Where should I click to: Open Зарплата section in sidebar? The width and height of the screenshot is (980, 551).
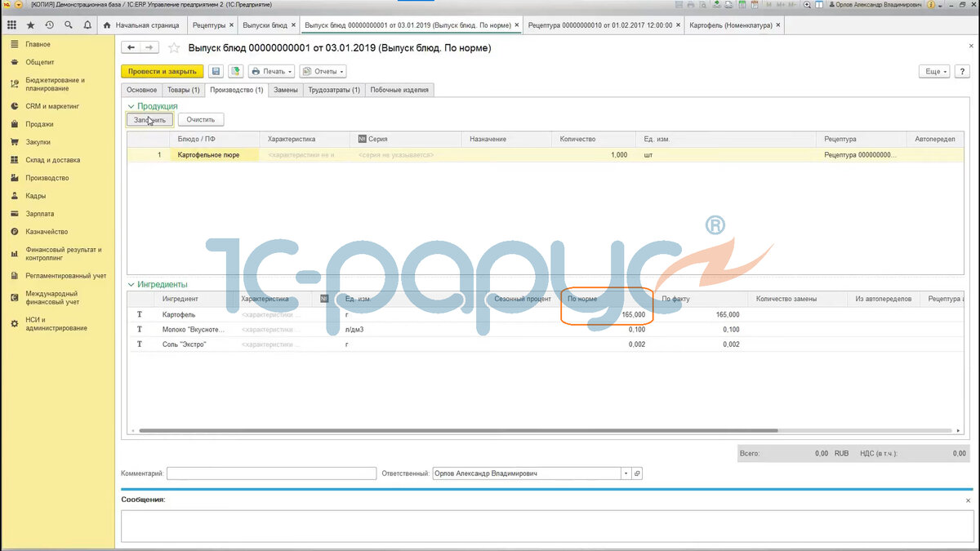pos(57,214)
